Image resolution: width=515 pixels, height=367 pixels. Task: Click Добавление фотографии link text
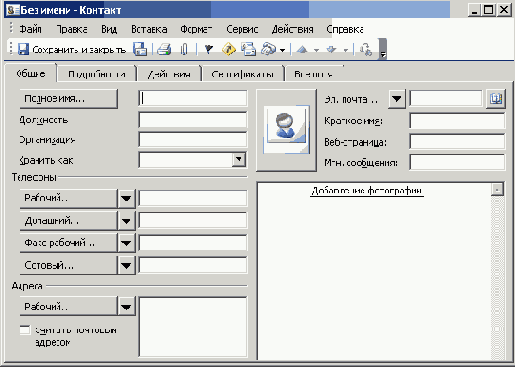367,191
